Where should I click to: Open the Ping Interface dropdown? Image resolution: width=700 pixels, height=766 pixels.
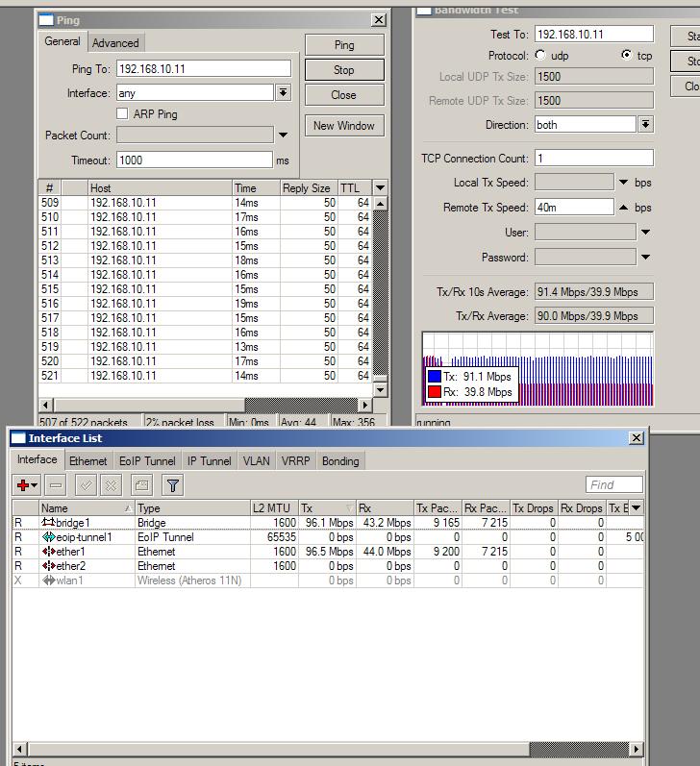pyautogui.click(x=284, y=93)
